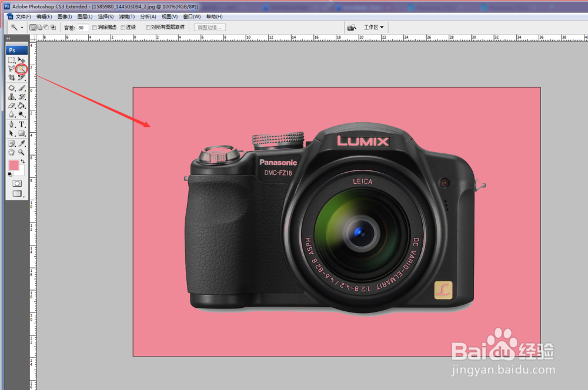The height and width of the screenshot is (390, 588).
Task: Select the Dodge tool
Action: 21,115
